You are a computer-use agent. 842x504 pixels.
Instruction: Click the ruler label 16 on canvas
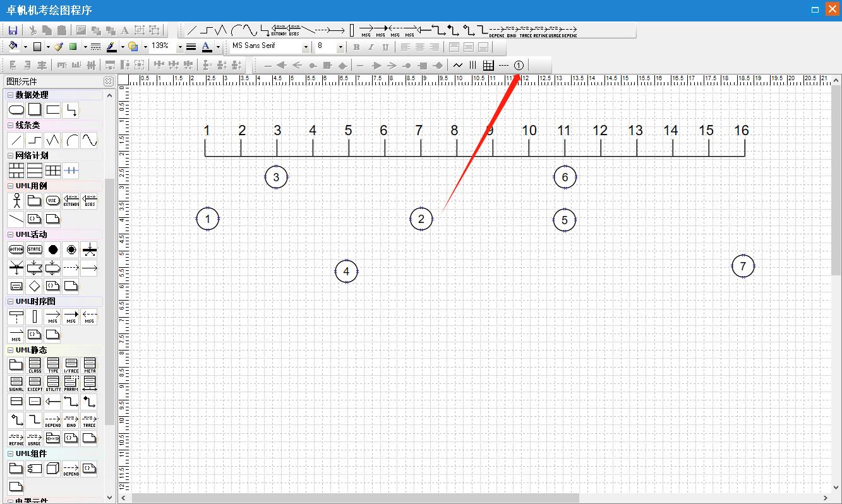coord(741,130)
